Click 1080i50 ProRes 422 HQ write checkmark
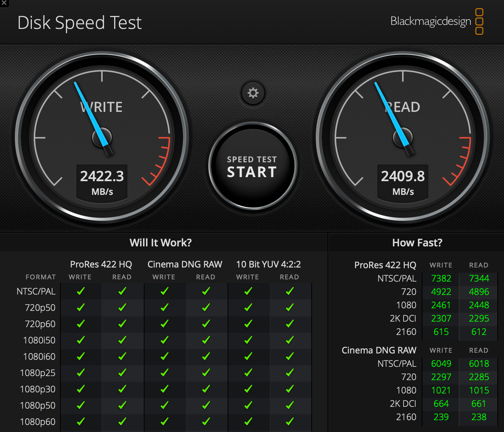This screenshot has width=504, height=432. pyautogui.click(x=80, y=340)
